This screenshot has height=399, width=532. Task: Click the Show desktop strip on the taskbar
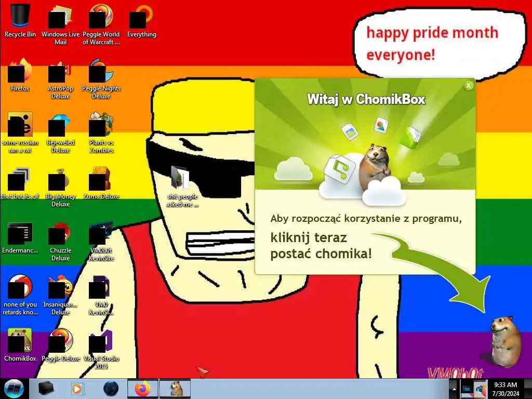tap(528, 389)
